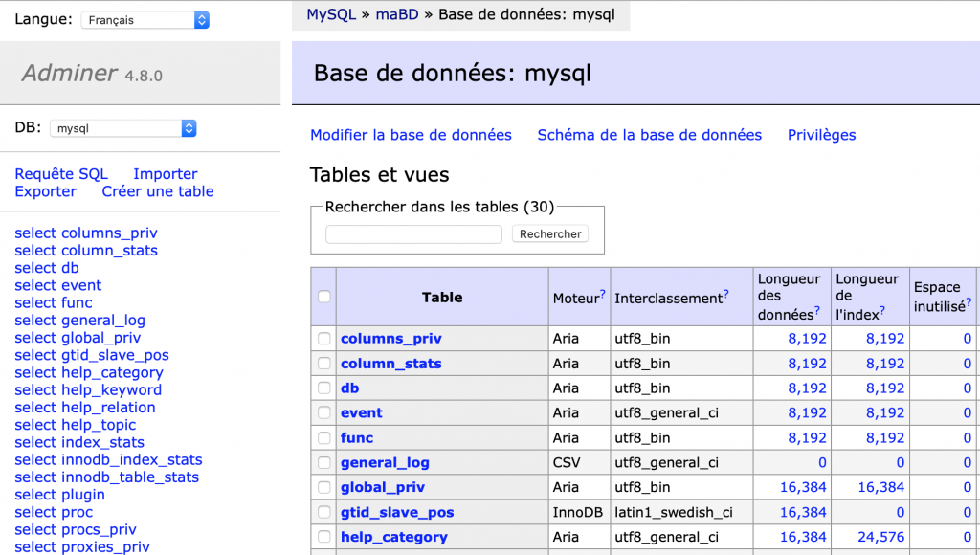Open the Langue dropdown set to Français
This screenshot has height=555, width=980.
[x=145, y=20]
